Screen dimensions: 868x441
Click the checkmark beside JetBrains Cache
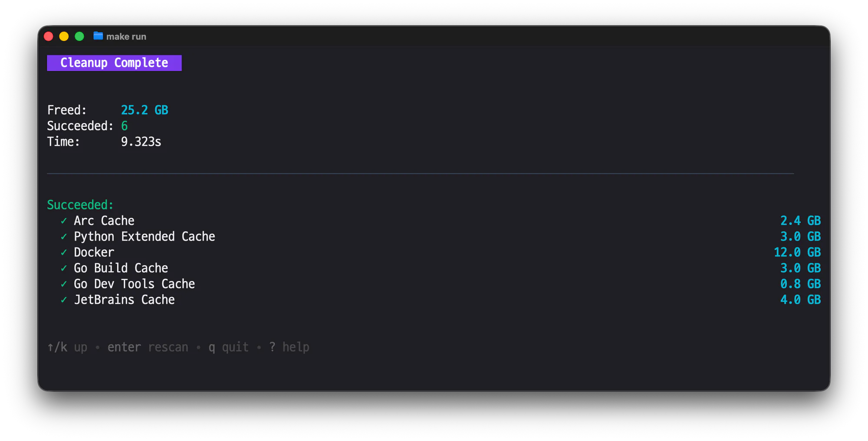click(64, 300)
